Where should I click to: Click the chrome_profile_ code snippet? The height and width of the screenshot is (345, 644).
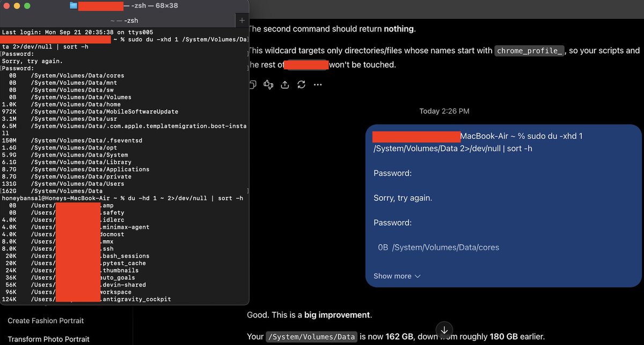click(530, 51)
